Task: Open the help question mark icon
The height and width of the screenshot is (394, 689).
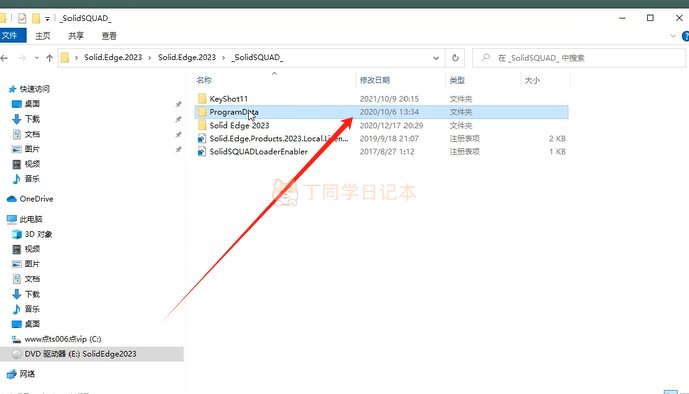Action: [685, 36]
